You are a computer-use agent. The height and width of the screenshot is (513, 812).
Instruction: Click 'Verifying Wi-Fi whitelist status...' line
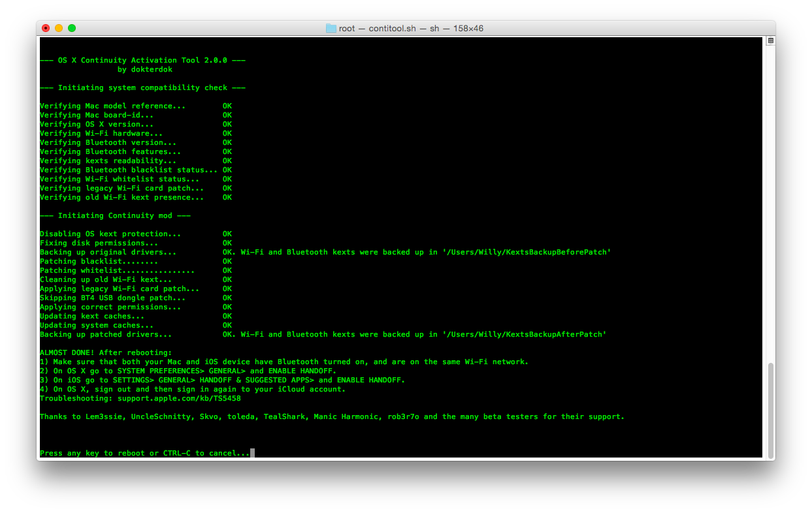pos(136,179)
